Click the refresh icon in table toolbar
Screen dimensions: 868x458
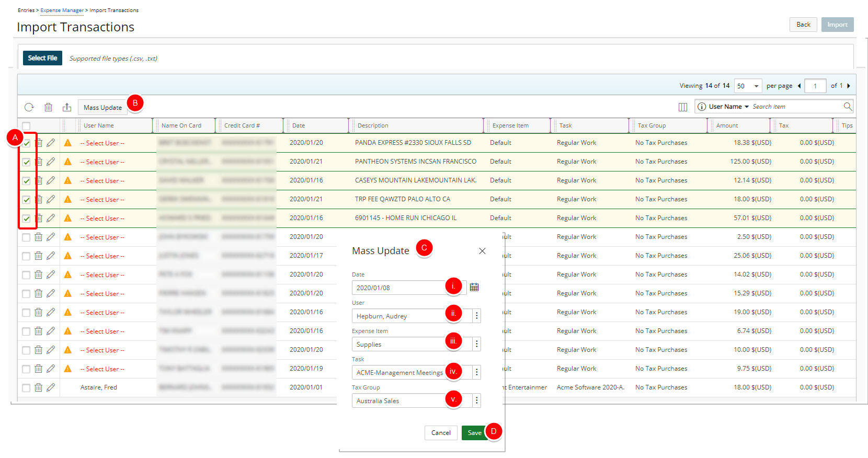(x=29, y=107)
